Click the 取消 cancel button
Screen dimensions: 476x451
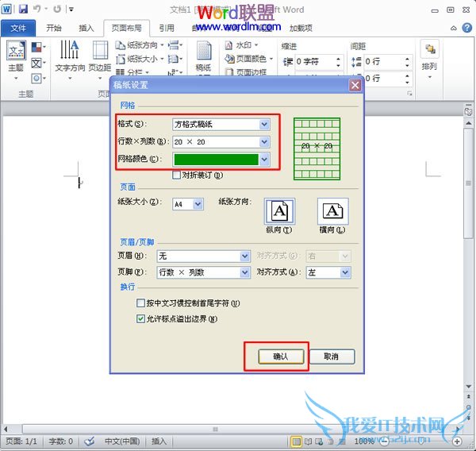(x=332, y=357)
